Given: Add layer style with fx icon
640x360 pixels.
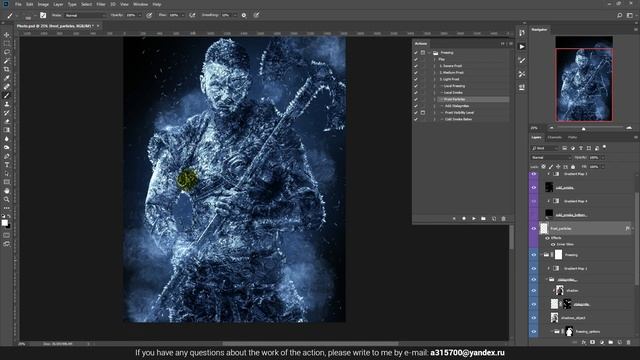Looking at the screenshot, I should click(584, 342).
